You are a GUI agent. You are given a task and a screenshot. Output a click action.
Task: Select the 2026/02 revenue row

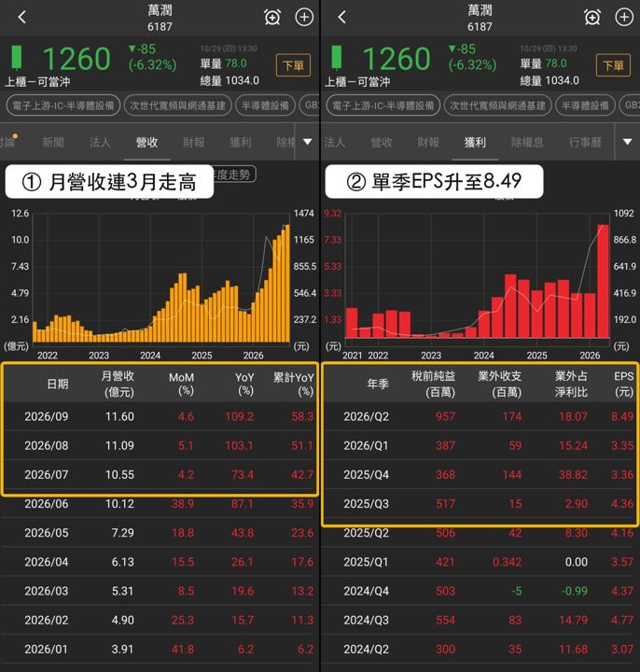click(x=160, y=621)
